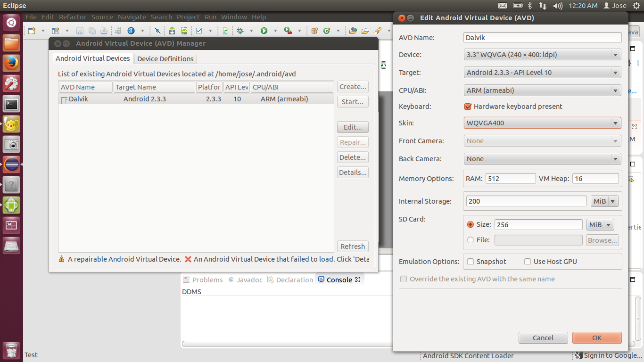The image size is (644, 362).
Task: Click the New Android XML file toolbar icon
Action: (225, 31)
